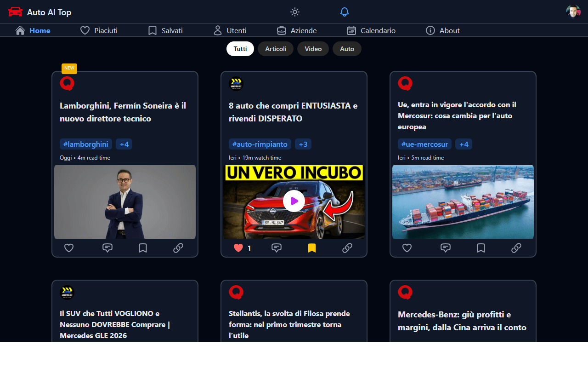The height and width of the screenshot is (368, 588).
Task: Remove bookmark from 8 auto video
Action: tap(312, 248)
